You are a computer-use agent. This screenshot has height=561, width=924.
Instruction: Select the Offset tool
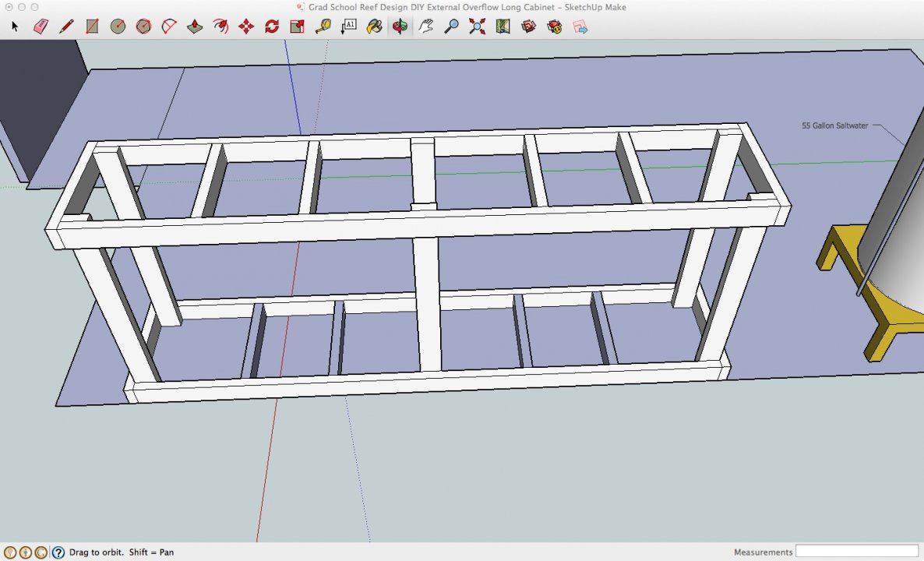pyautogui.click(x=220, y=26)
